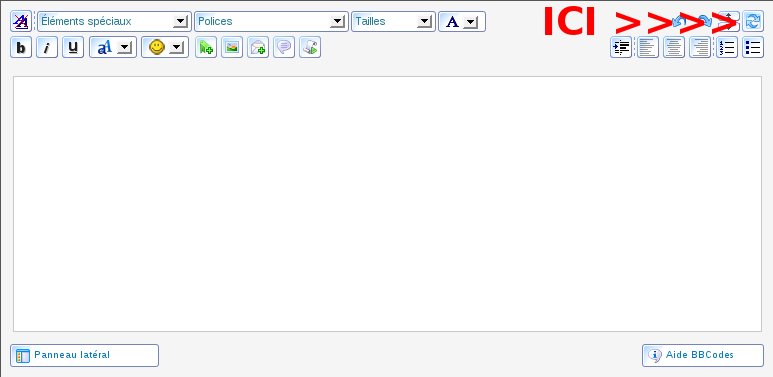Center align the text
Viewport: 773px width, 377px height.
674,47
